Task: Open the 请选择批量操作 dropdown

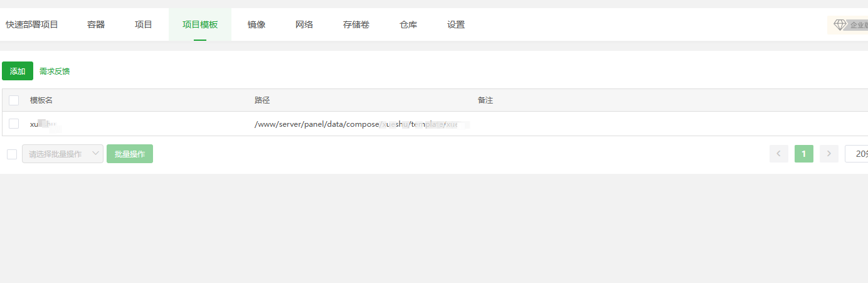Action: coord(63,154)
